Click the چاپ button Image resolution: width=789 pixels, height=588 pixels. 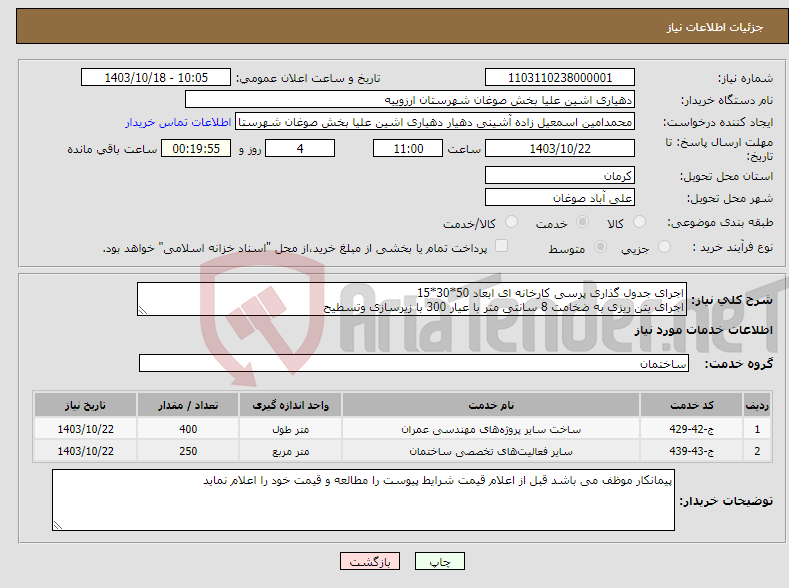point(439,561)
